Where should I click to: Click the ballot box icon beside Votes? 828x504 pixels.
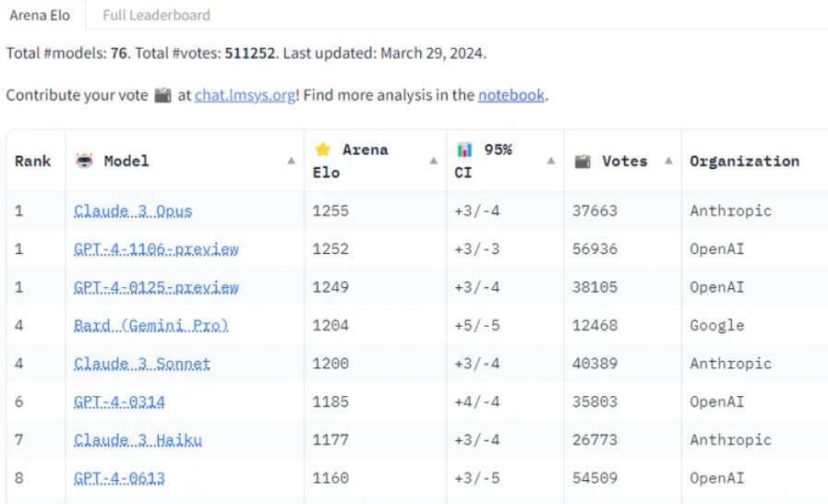tap(582, 161)
